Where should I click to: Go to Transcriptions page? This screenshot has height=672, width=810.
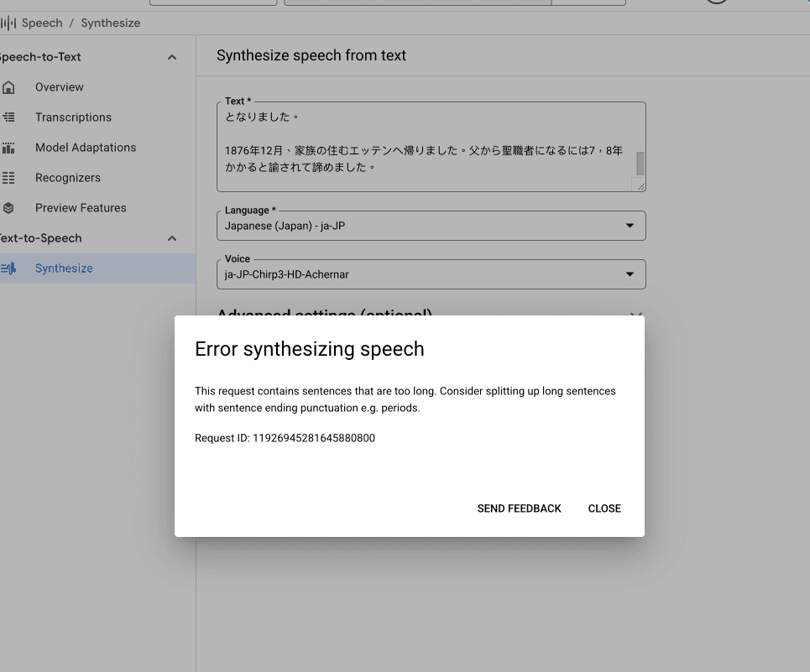pyautogui.click(x=73, y=117)
